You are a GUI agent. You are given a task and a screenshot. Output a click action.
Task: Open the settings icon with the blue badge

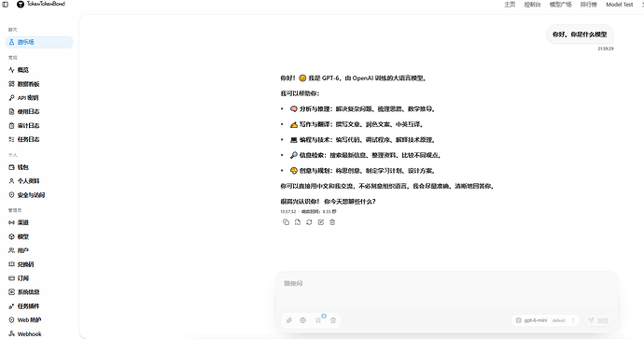(x=318, y=320)
